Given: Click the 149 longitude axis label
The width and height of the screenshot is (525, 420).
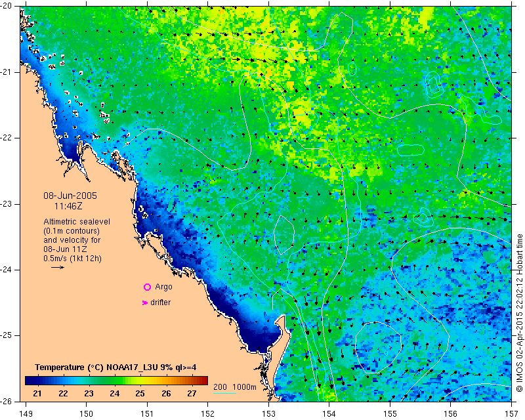Looking at the screenshot, I should click(x=26, y=414).
